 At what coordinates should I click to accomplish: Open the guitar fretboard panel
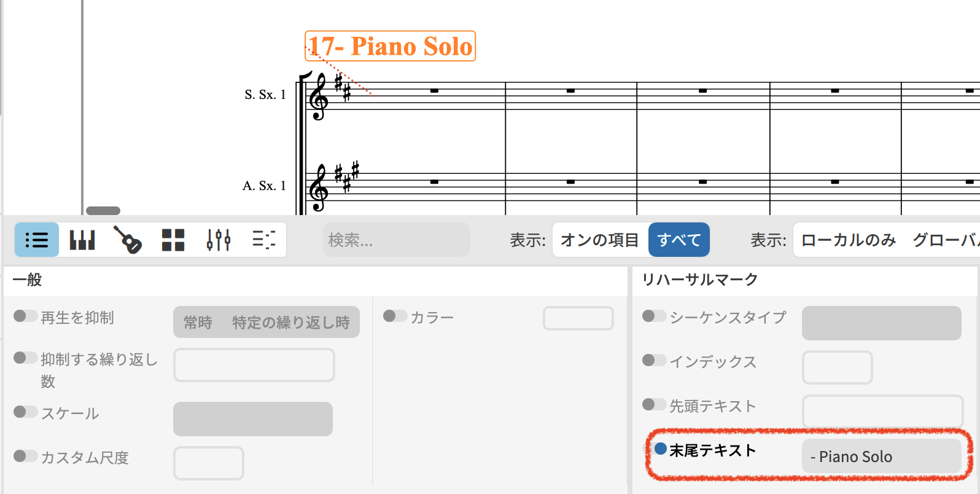tap(128, 240)
